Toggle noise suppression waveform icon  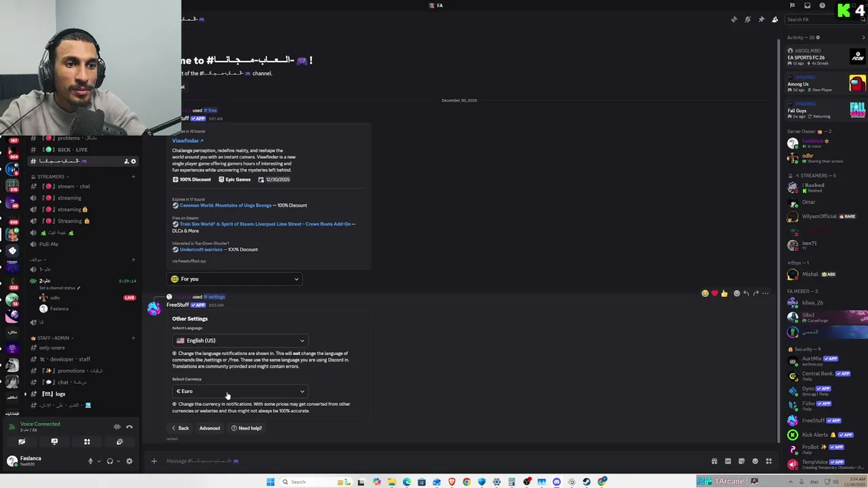(x=117, y=427)
